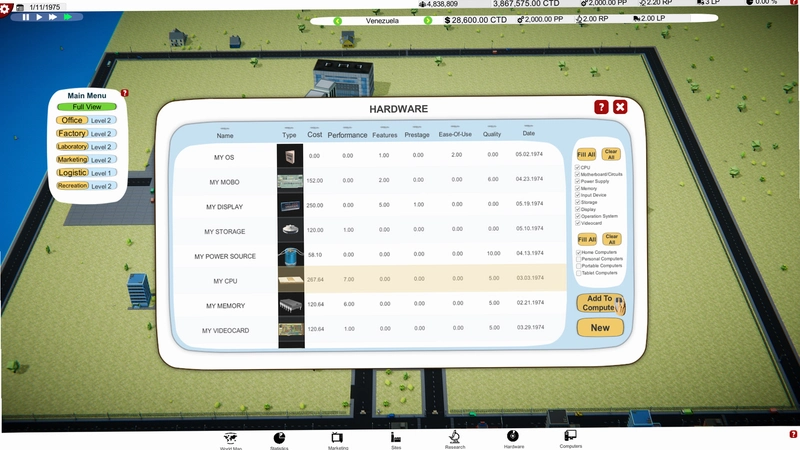The width and height of the screenshot is (800, 450).
Task: Click MY VIDEOCARD component thumbnail
Action: [291, 329]
